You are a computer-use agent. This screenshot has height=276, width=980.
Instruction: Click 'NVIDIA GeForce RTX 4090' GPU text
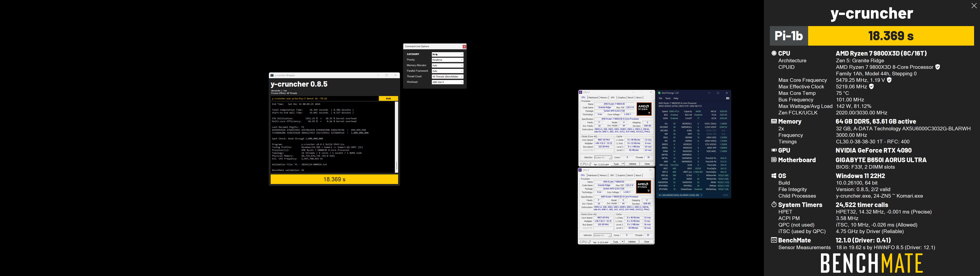[x=873, y=150]
